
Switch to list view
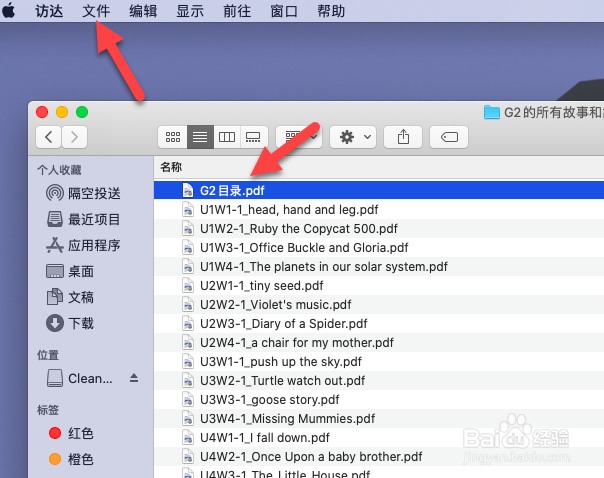tap(200, 137)
